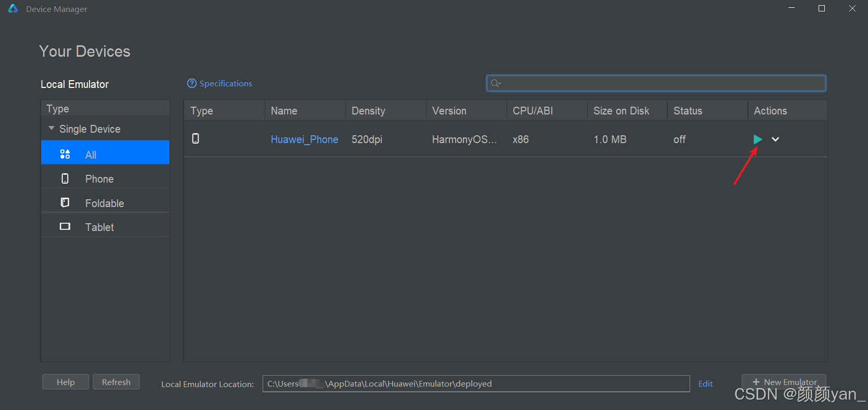Minimize the Device Manager window
This screenshot has height=410, width=868.
792,8
